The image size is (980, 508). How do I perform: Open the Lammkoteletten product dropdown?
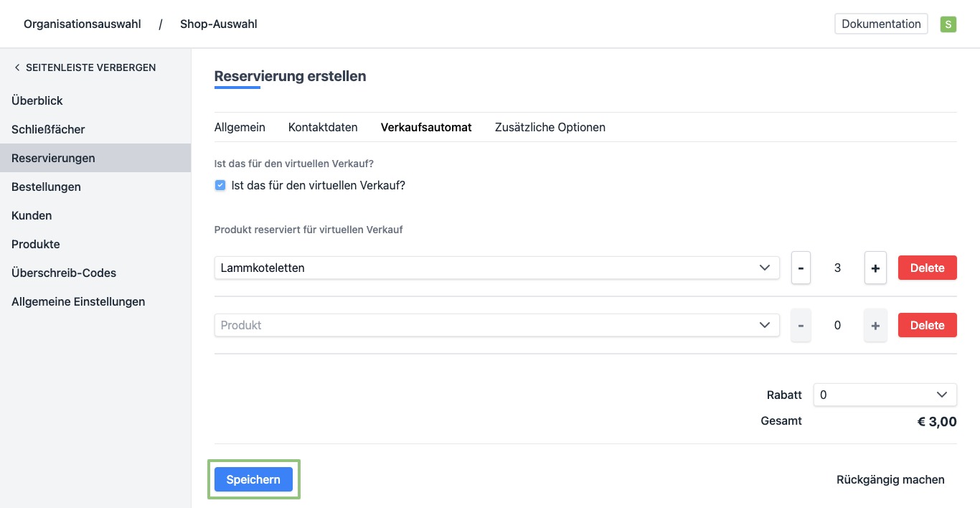point(496,268)
